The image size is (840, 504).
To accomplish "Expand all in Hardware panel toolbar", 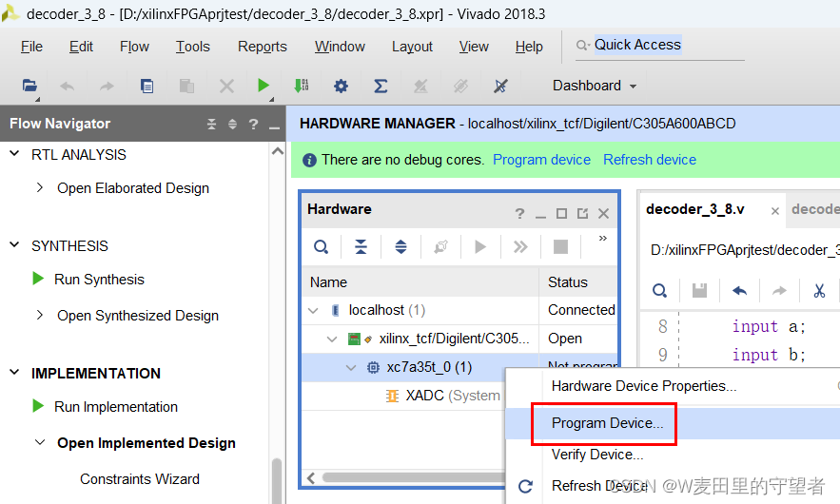I will (x=400, y=247).
